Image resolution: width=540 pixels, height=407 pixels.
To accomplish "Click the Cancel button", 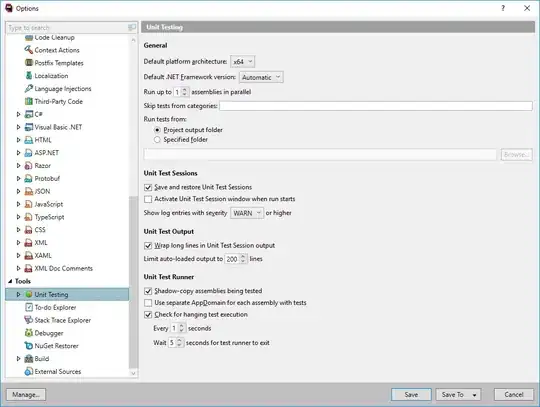I will pyautogui.click(x=514, y=395).
